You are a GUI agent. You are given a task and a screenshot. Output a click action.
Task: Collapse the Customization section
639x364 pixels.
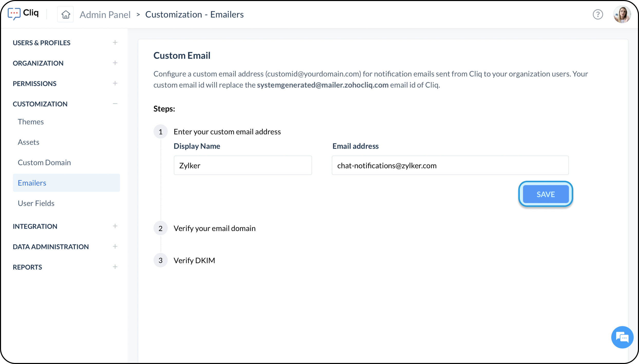(x=115, y=104)
